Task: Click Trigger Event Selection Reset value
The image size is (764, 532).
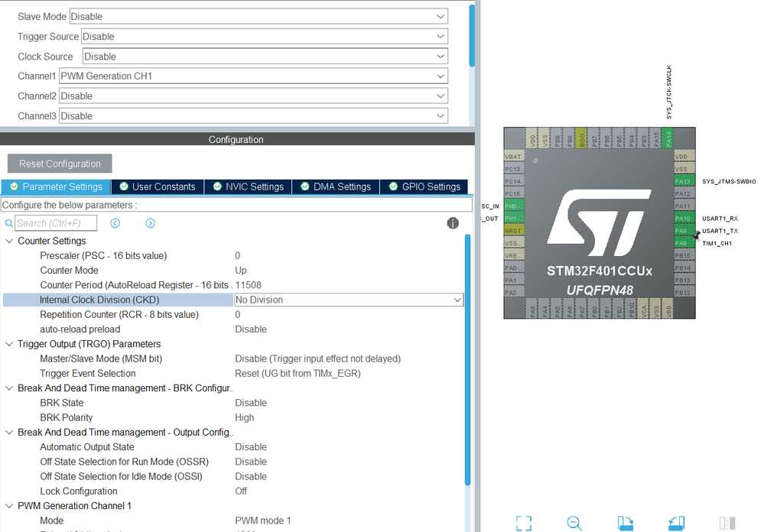Action: coord(297,374)
